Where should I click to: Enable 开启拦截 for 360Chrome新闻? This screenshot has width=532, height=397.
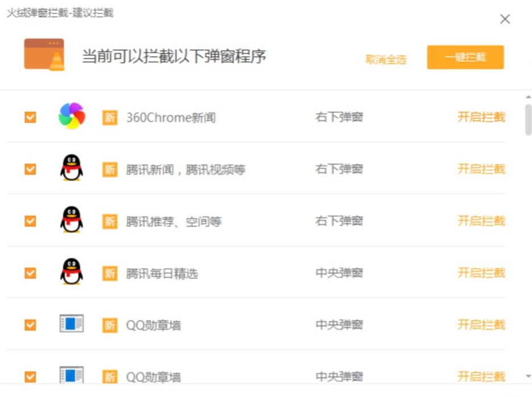tap(481, 117)
